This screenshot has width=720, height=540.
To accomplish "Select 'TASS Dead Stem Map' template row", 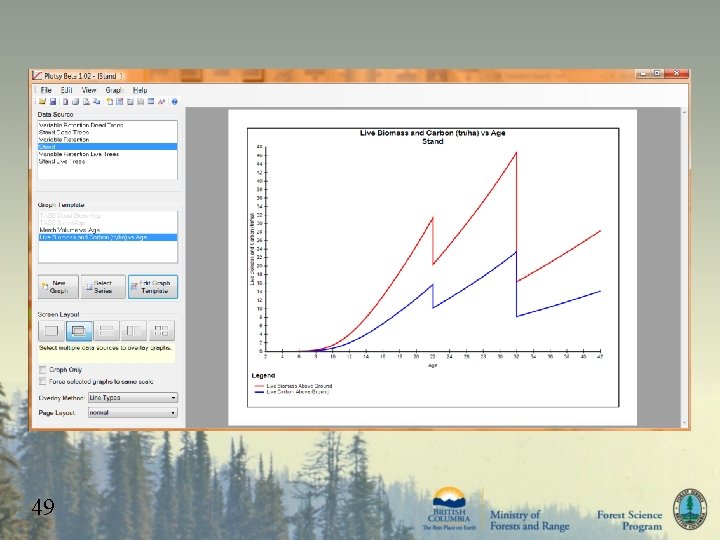I will pos(107,215).
